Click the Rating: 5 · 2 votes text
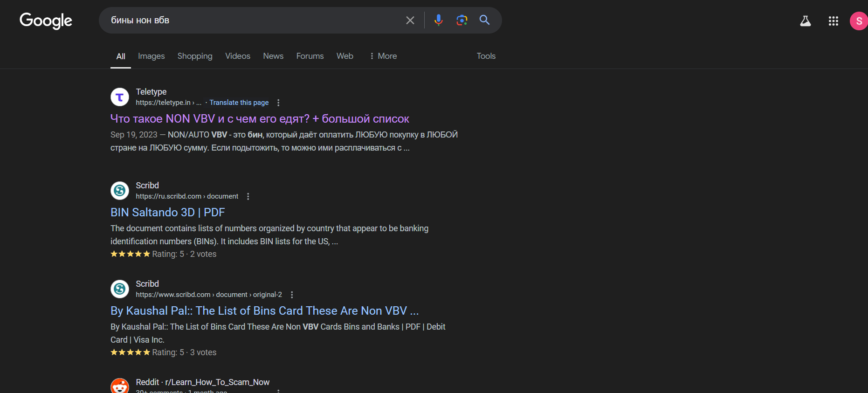Viewport: 868px width, 393px height. tap(184, 254)
